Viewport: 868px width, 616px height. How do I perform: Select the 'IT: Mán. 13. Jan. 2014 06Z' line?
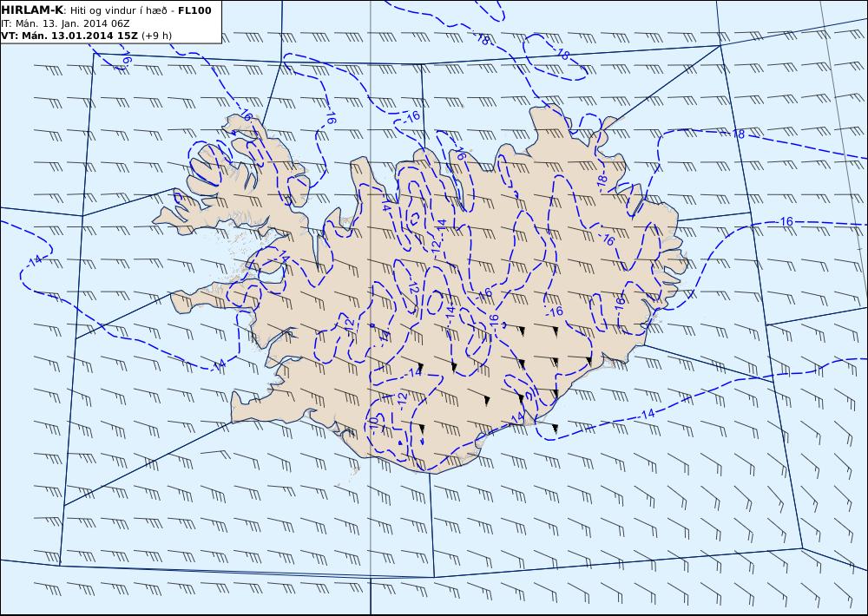coord(65,23)
